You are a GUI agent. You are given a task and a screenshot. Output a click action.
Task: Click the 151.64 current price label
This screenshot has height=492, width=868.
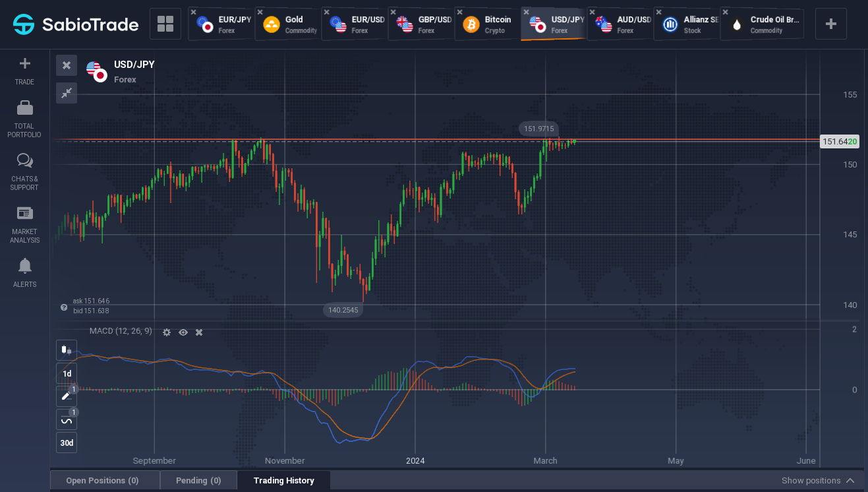point(840,142)
